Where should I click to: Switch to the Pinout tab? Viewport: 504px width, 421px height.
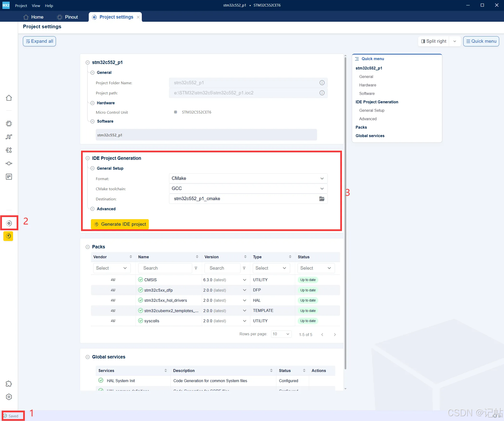67,17
